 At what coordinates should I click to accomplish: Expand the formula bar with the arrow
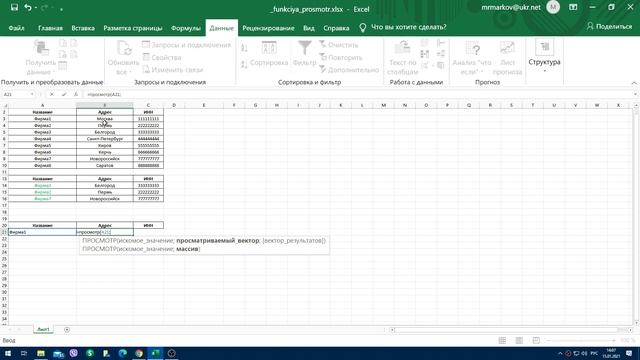coord(636,94)
